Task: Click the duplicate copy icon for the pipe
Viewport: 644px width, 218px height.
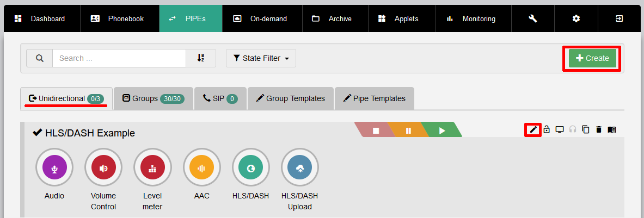Action: tap(586, 129)
